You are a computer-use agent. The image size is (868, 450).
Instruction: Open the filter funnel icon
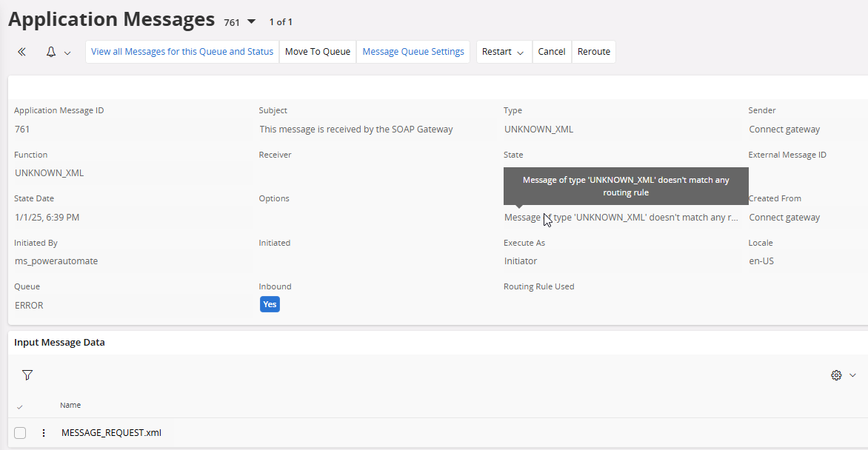[27, 375]
